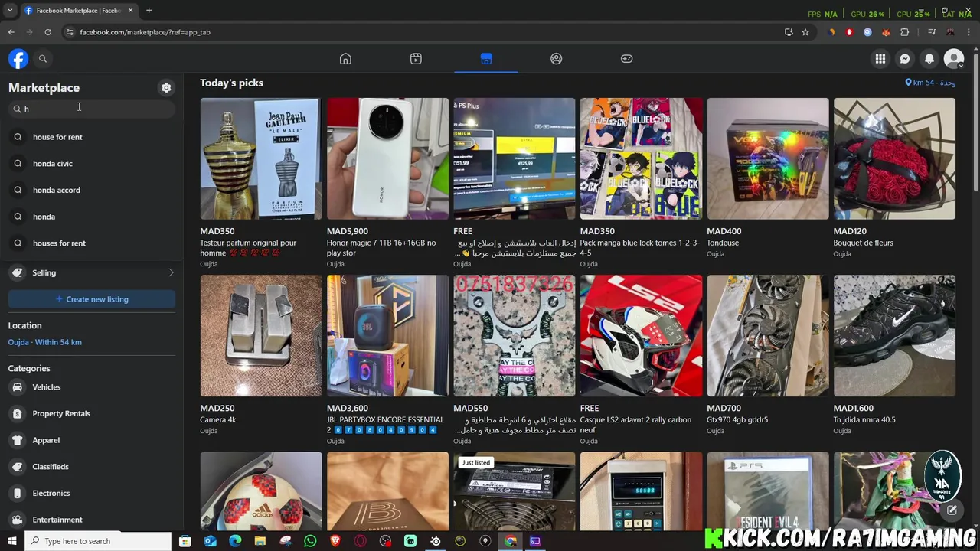This screenshot has height=551, width=980.
Task: Reload the page
Action: pyautogui.click(x=47, y=32)
